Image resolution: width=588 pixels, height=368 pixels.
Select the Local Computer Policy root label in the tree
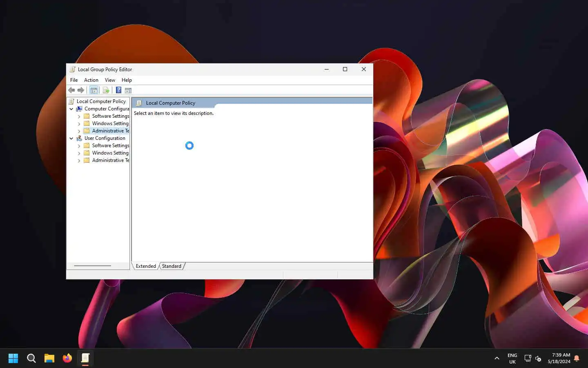pos(101,101)
